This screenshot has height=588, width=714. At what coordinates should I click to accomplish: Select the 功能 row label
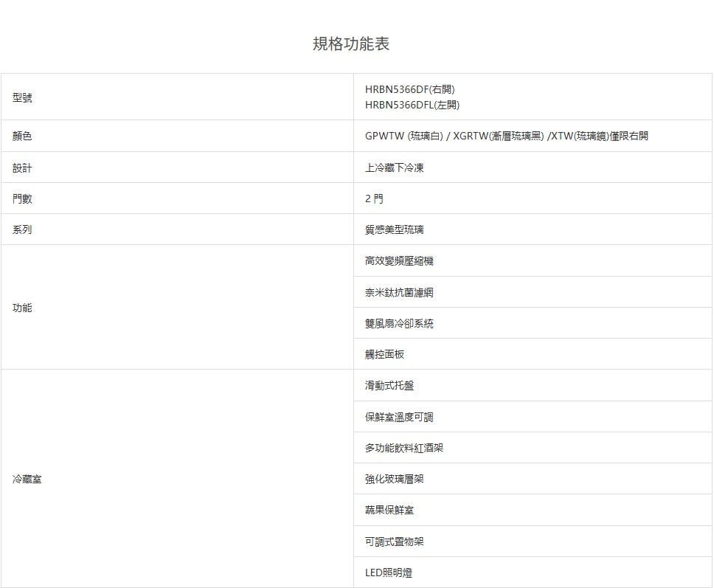pos(22,308)
